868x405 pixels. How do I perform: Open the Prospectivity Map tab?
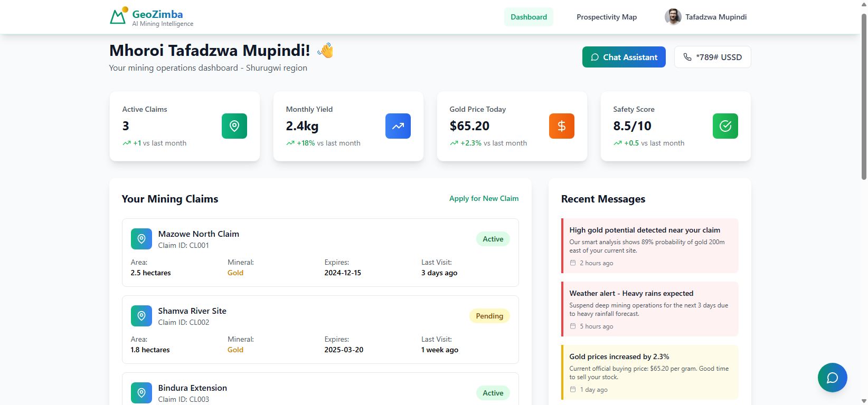(607, 17)
